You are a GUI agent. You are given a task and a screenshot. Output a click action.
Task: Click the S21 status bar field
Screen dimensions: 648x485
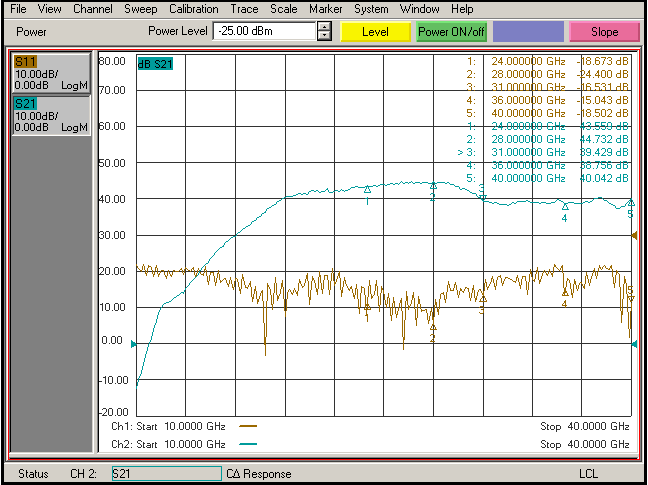pos(167,473)
